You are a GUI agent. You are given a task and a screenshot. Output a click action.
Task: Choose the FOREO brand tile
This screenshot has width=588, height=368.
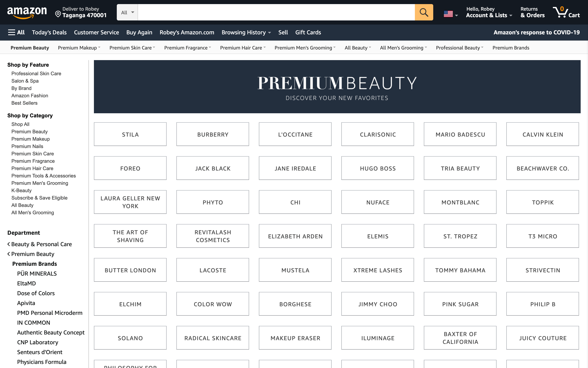130,168
